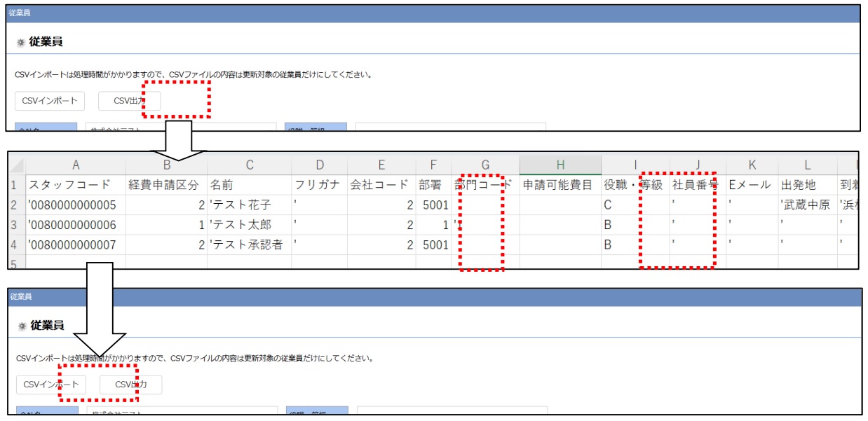
Task: Click the スタッフコード header cell
Action: [x=75, y=185]
